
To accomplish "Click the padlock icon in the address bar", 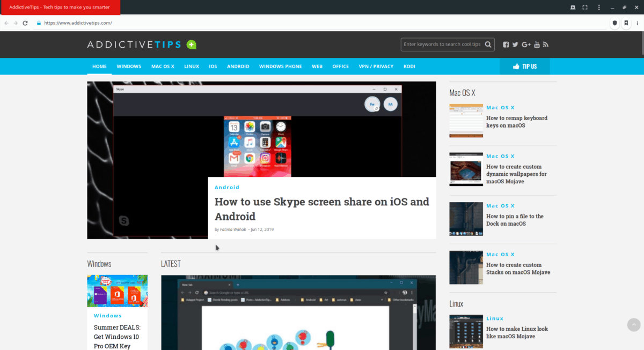I will [38, 23].
